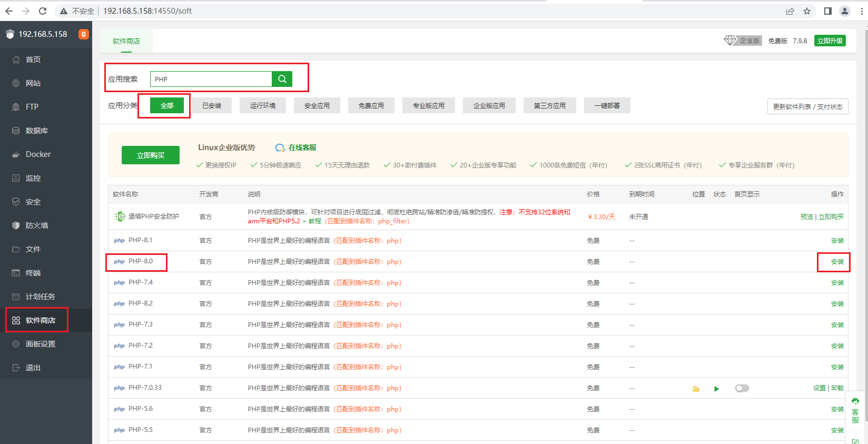Click 卸载 to uninstall PHP-7.0.33

pyautogui.click(x=837, y=388)
